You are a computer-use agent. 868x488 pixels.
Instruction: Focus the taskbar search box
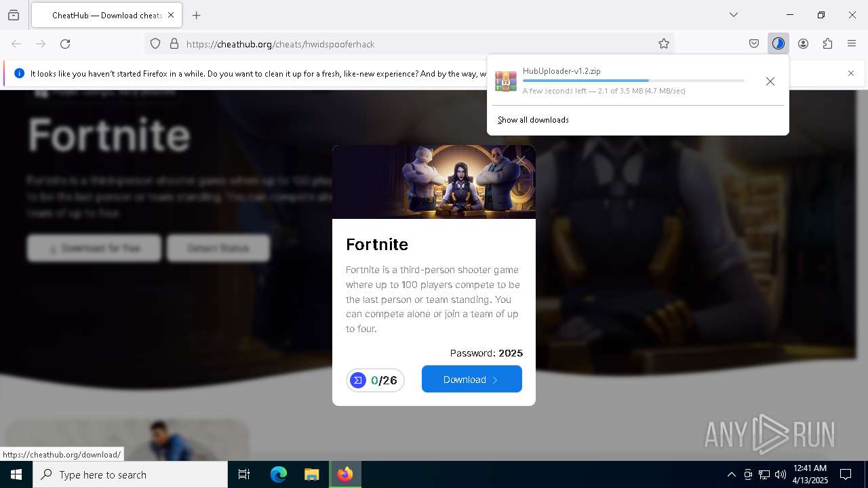pyautogui.click(x=130, y=474)
